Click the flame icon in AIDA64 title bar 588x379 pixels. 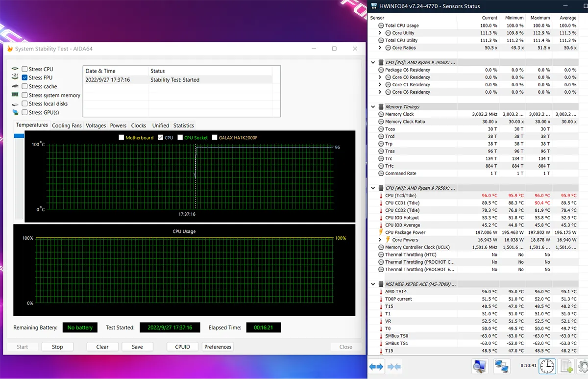[x=10, y=49]
